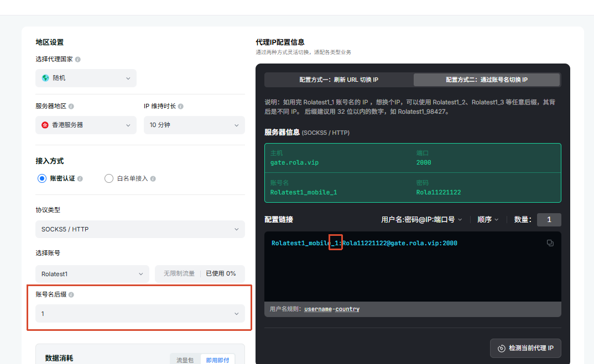Click clock icon on 检测当前代理 IP button
This screenshot has height=364, width=594.
501,348
